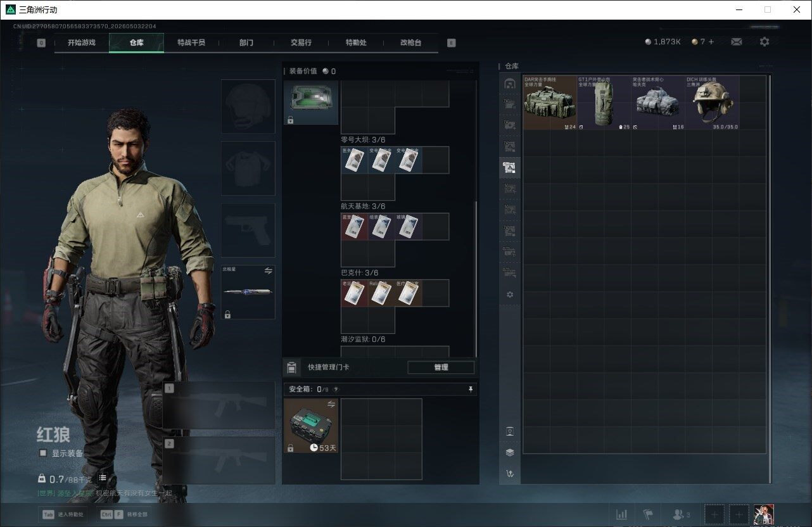Open the statistics bar chart icon

coord(622,514)
